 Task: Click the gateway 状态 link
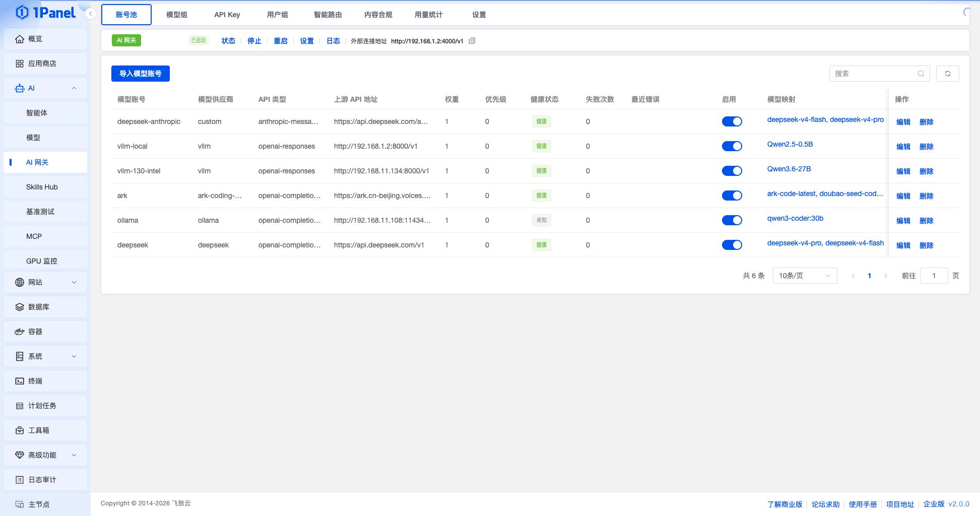point(228,41)
